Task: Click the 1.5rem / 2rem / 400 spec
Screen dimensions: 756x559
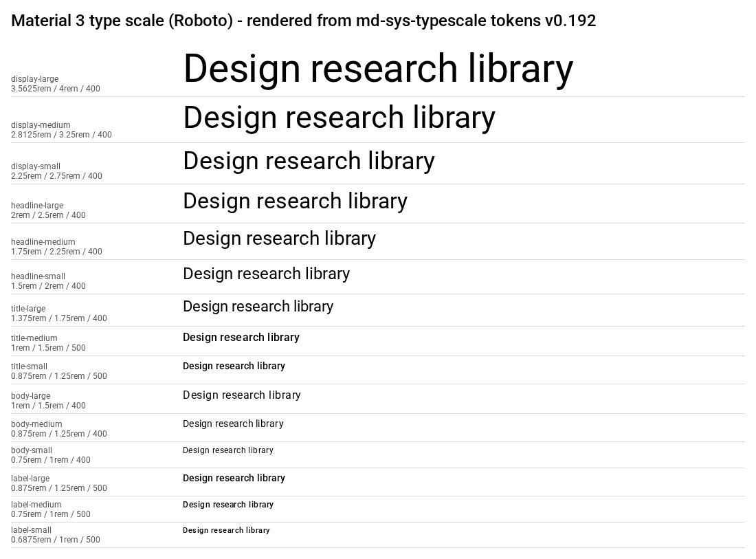Action: [48, 285]
